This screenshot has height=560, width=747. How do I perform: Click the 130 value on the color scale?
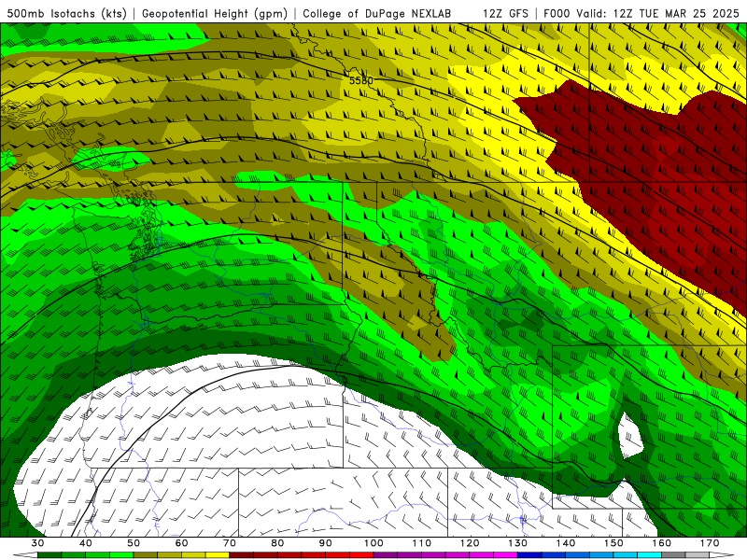click(x=517, y=543)
